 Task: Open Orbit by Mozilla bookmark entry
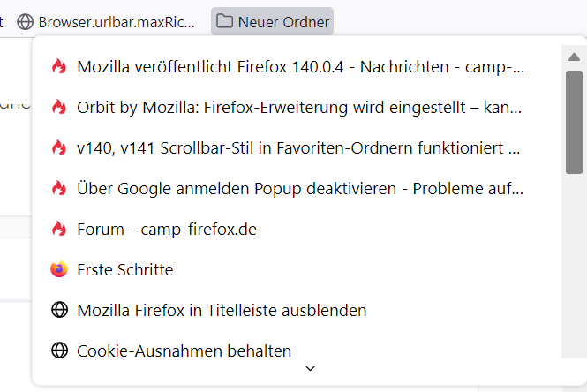299,107
